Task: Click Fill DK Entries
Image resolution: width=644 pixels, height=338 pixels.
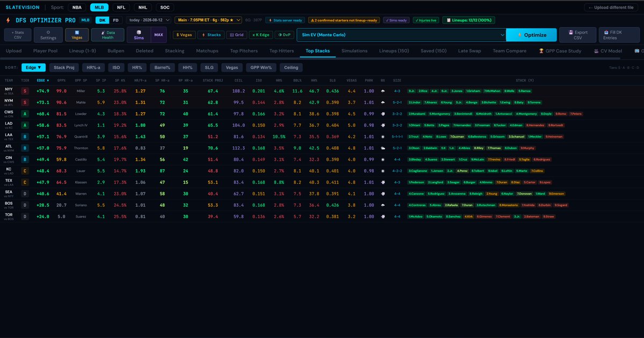Action: coord(619,35)
